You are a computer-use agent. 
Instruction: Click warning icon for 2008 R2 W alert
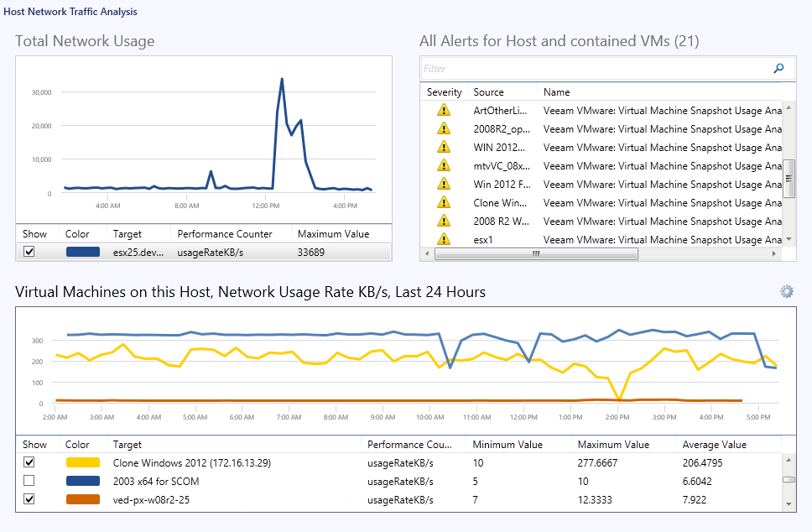(x=444, y=221)
